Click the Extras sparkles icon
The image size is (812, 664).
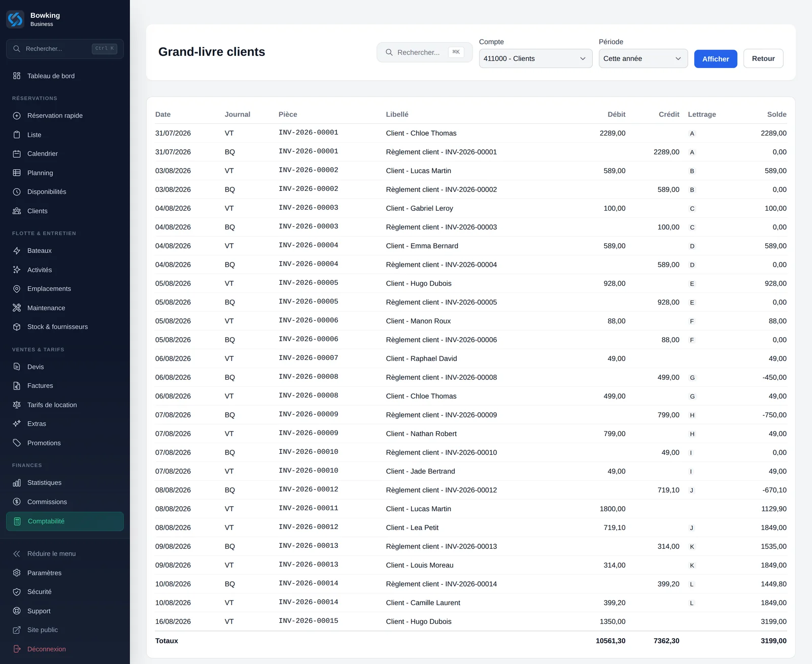(17, 424)
